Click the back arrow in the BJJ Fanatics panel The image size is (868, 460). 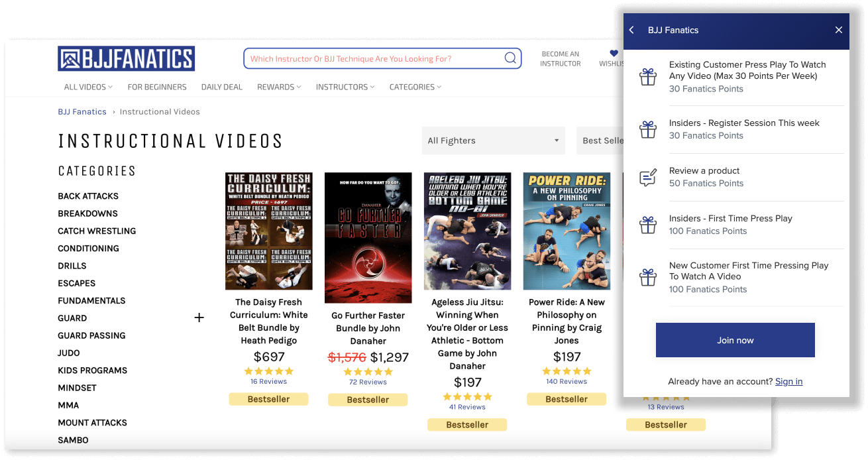(x=631, y=30)
